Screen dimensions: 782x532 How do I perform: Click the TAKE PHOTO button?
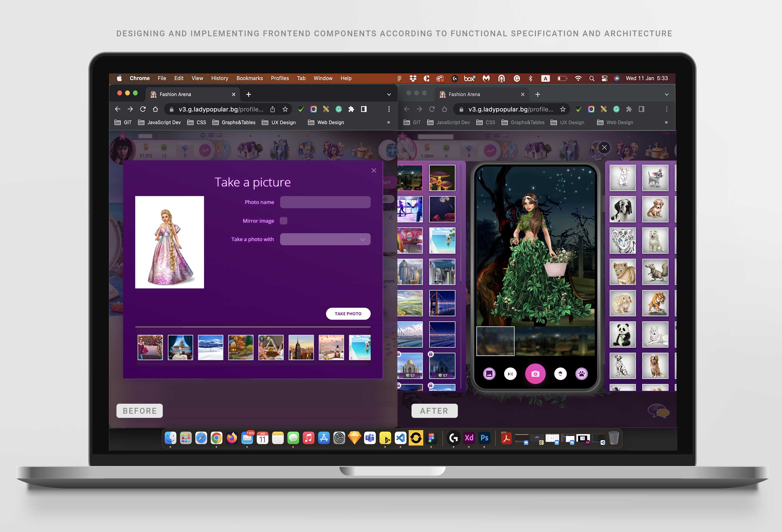348,313
